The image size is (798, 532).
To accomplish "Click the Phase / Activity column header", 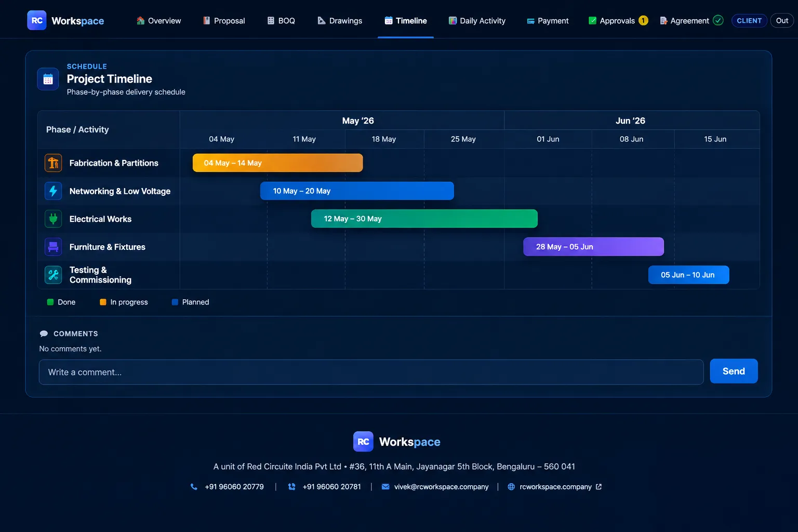I will (x=77, y=129).
